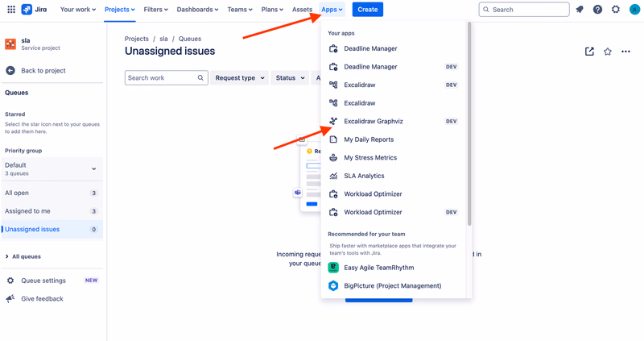
Task: Open the Status filter dropdown
Action: (290, 77)
